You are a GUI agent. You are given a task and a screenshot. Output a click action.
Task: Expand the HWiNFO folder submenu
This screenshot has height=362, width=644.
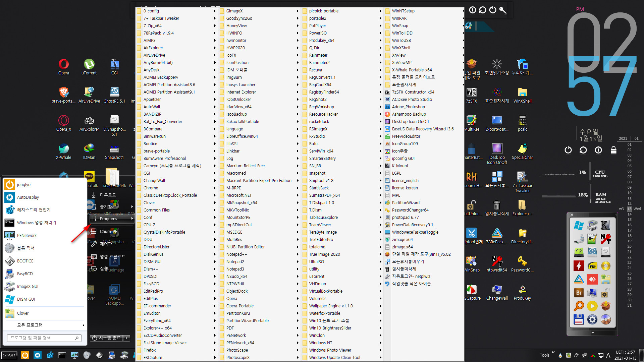(259, 33)
